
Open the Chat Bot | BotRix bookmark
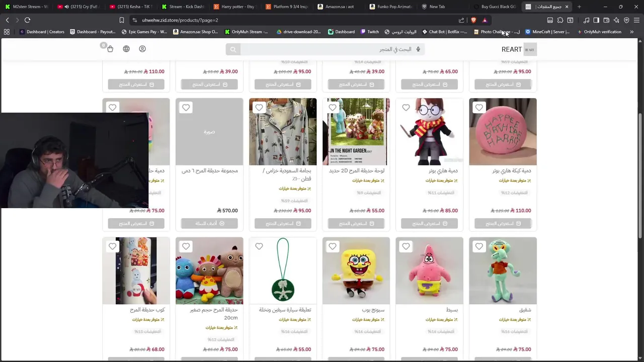pos(445,32)
